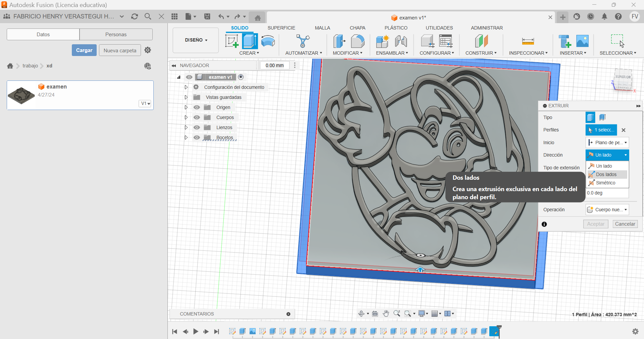The width and height of the screenshot is (644, 339).
Task: Toggle visibility of examen v1 component
Action: 189,77
